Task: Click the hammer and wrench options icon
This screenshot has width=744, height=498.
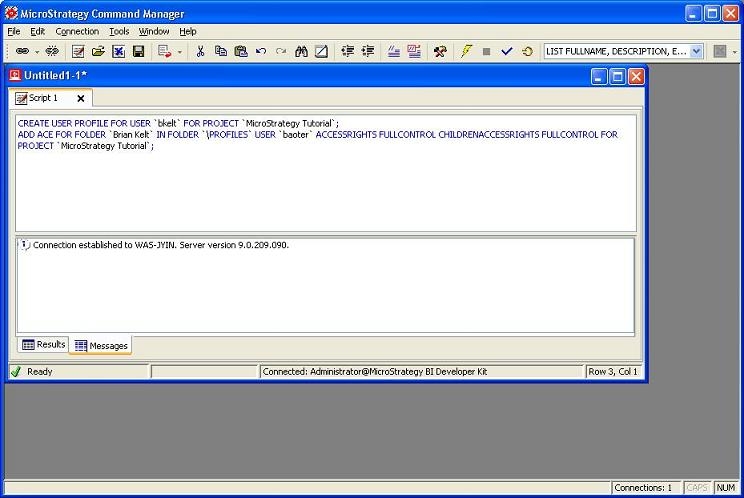Action: click(440, 51)
